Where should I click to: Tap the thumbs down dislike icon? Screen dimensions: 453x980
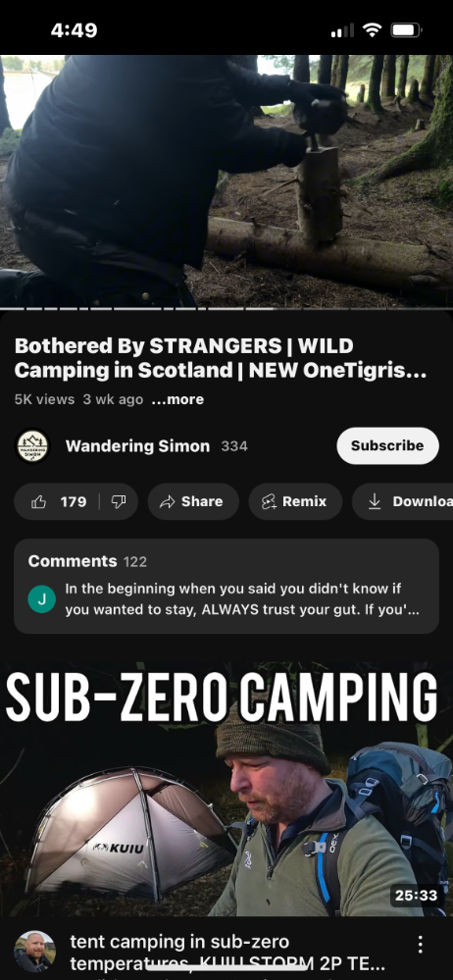119,502
